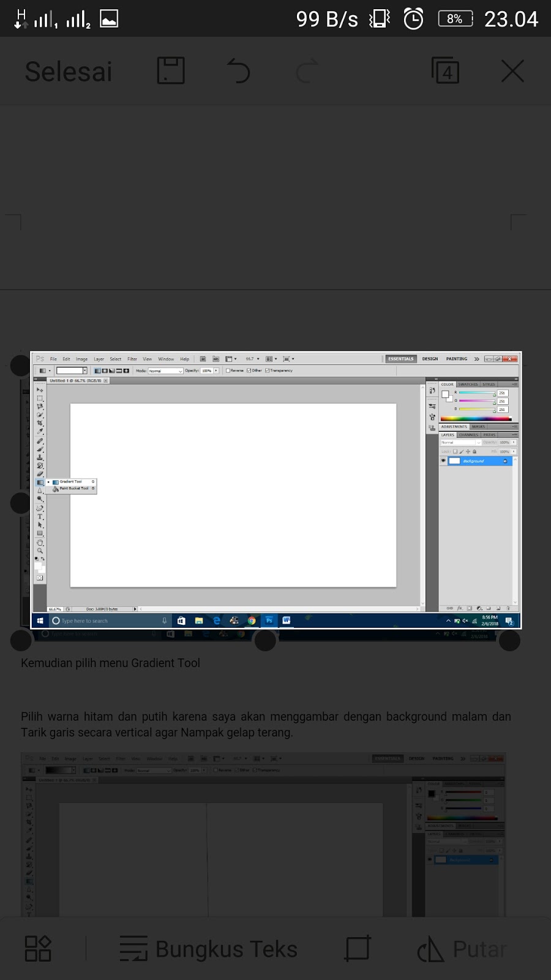The height and width of the screenshot is (980, 551).
Task: Toggle Dither checkbox in Photoshop options bar
Action: coord(249,371)
